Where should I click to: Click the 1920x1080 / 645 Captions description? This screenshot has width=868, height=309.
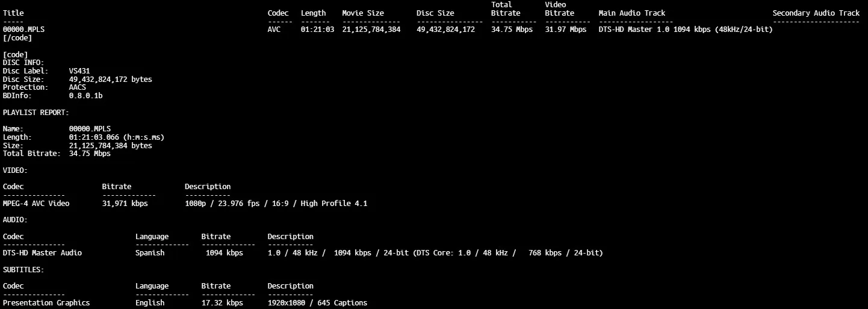pyautogui.click(x=317, y=303)
